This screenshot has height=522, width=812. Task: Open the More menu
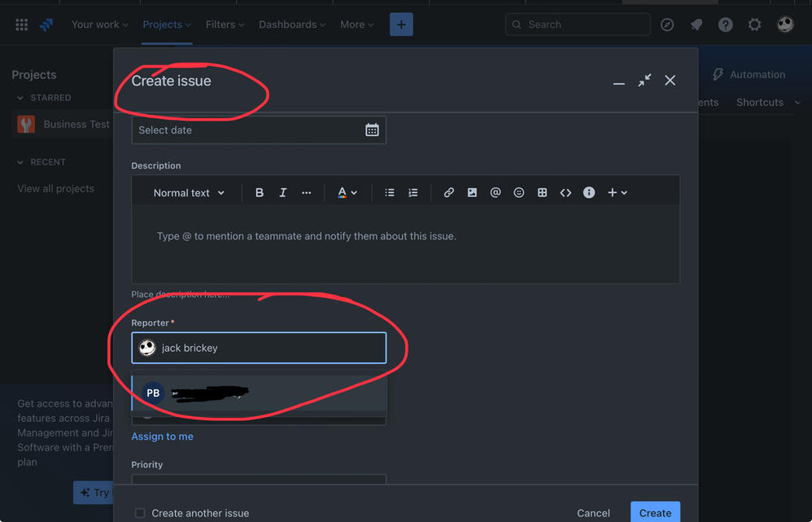(x=357, y=24)
